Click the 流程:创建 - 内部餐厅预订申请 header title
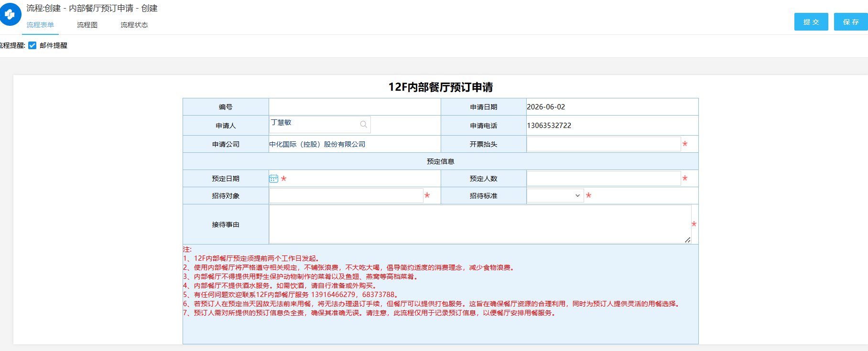This screenshot has width=868, height=351. (92, 8)
